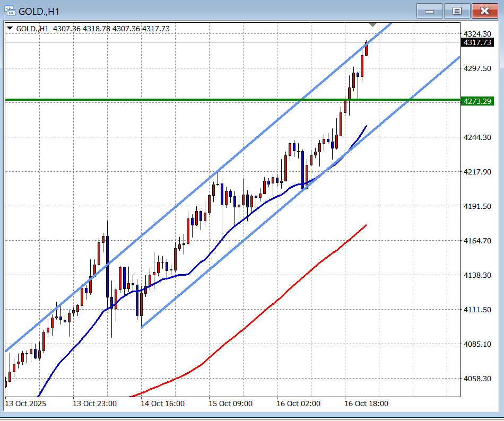The width and height of the screenshot is (504, 421).
Task: Maximize the GOLD.,H1 chart window
Action: click(457, 11)
